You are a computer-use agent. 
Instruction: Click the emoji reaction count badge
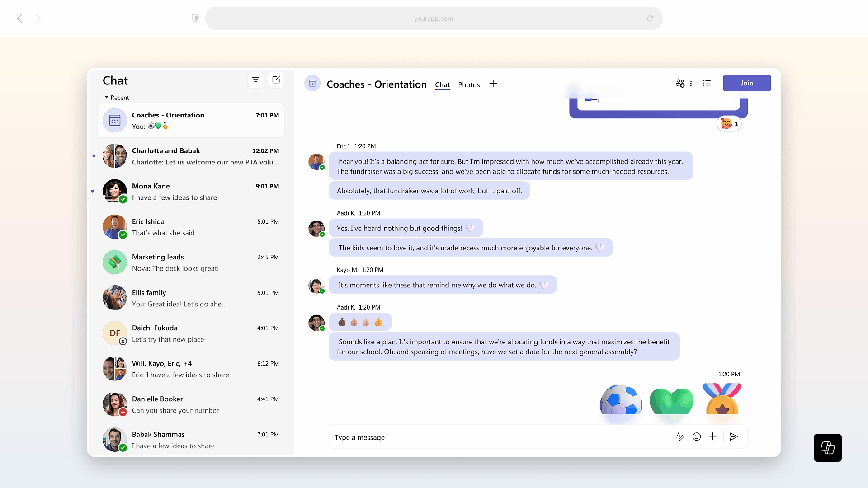click(729, 124)
